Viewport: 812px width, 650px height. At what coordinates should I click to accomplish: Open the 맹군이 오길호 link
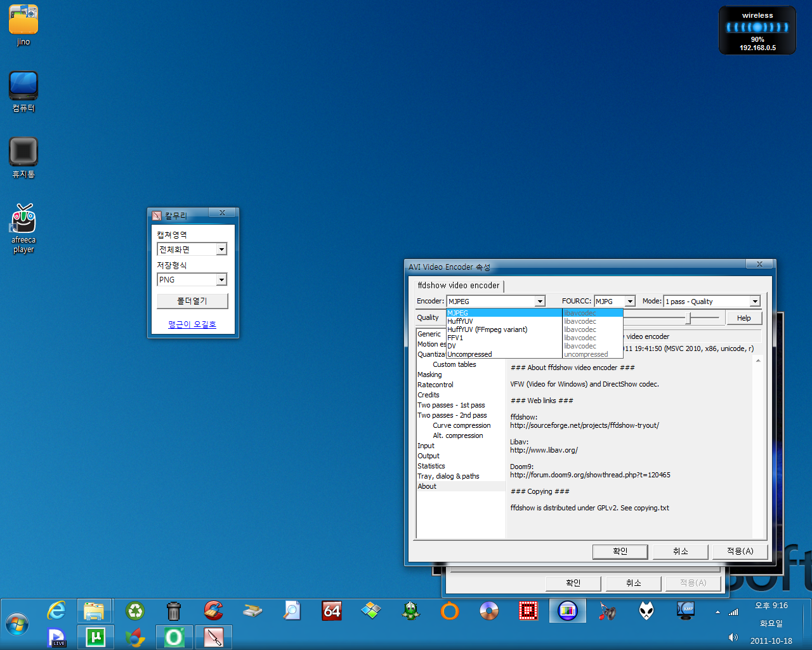point(192,324)
